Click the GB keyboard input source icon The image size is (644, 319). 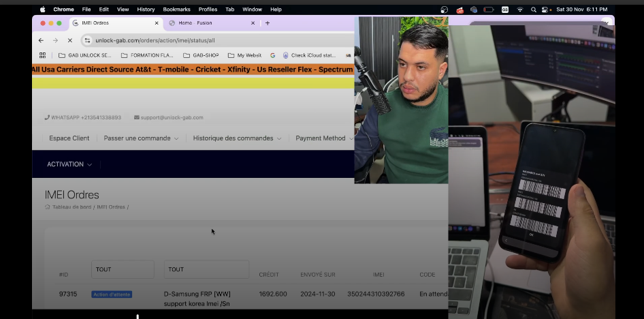505,10
